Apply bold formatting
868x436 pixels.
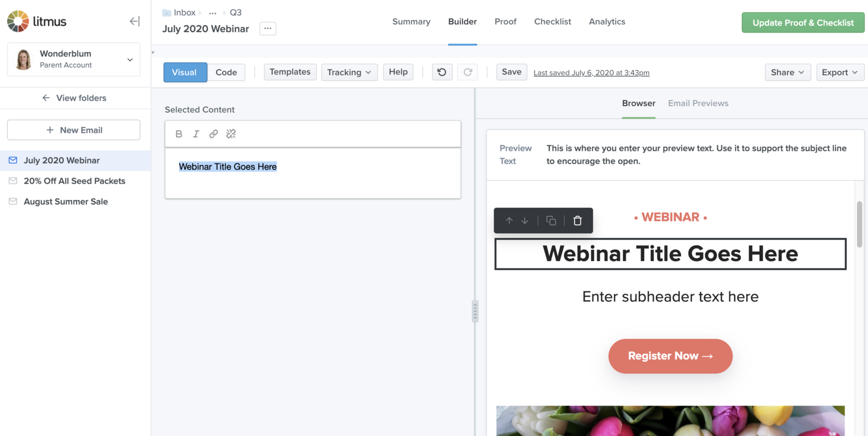179,134
